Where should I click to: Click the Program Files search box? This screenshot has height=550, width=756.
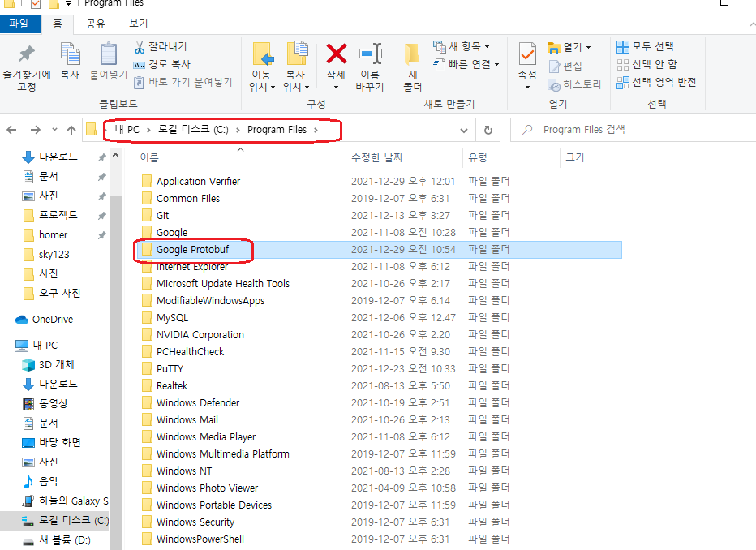(633, 130)
